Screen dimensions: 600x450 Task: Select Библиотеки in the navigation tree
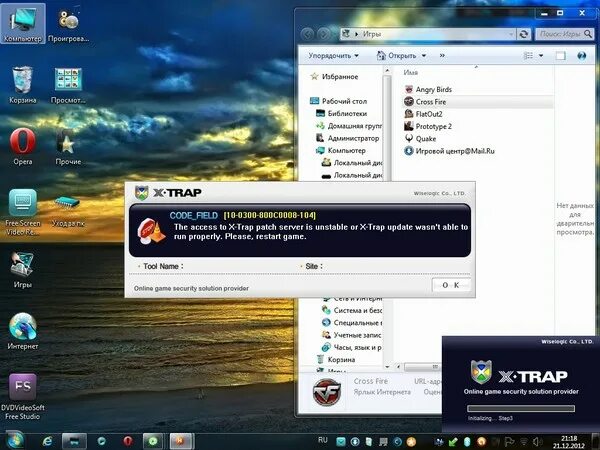[341, 113]
